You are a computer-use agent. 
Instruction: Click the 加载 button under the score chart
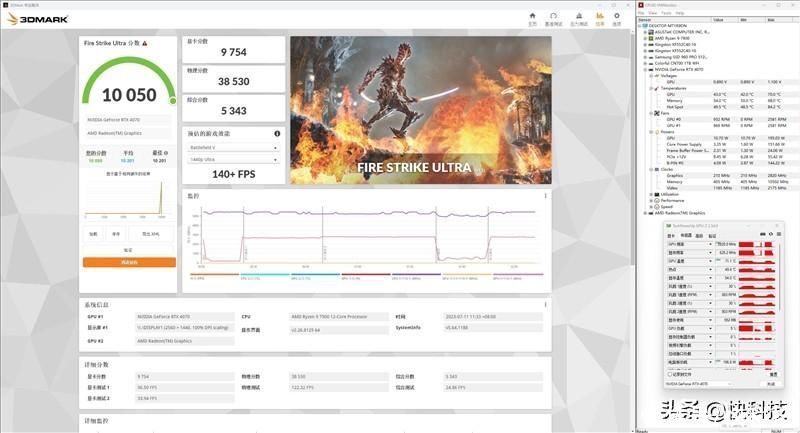point(93,234)
